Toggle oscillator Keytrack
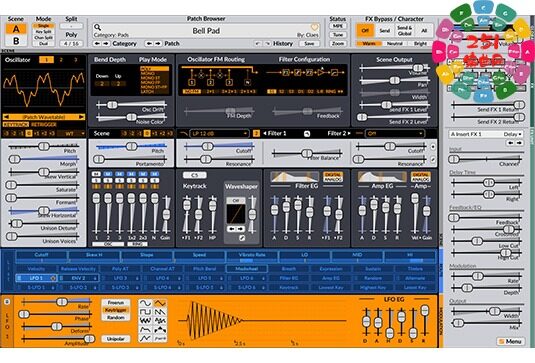This screenshot has height=363, width=535. [x=16, y=125]
